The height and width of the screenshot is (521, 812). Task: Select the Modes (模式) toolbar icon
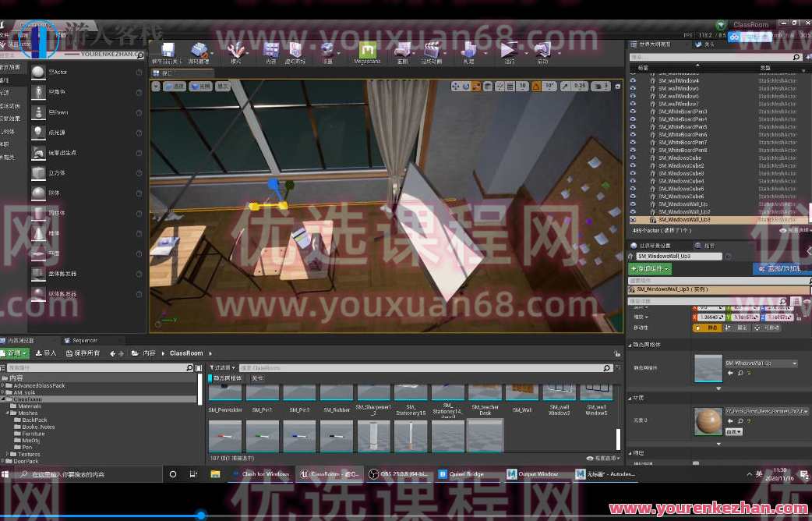click(235, 52)
